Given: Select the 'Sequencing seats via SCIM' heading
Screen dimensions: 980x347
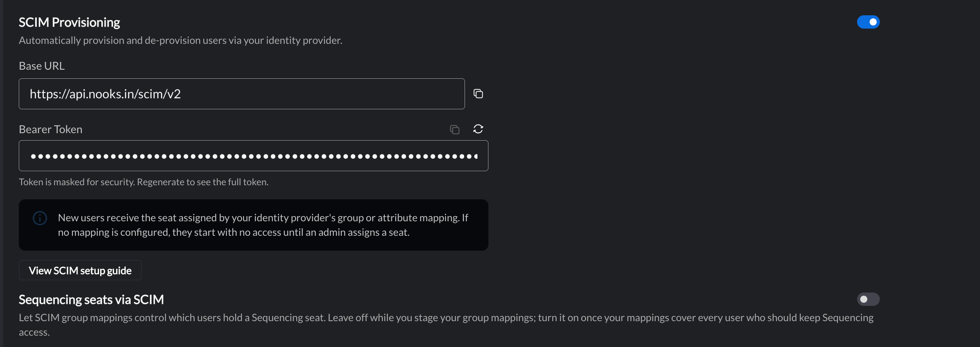Looking at the screenshot, I should pos(91,300).
